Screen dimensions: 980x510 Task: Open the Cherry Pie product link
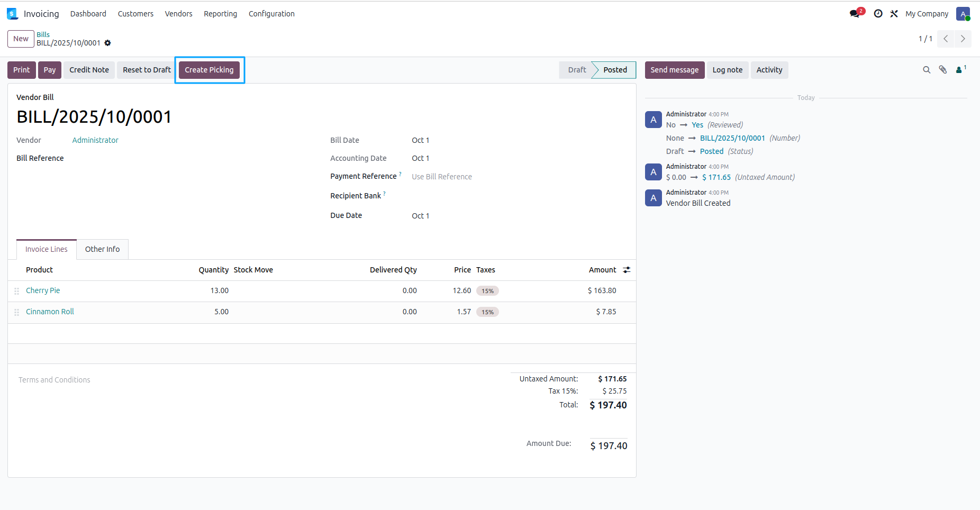[43, 290]
